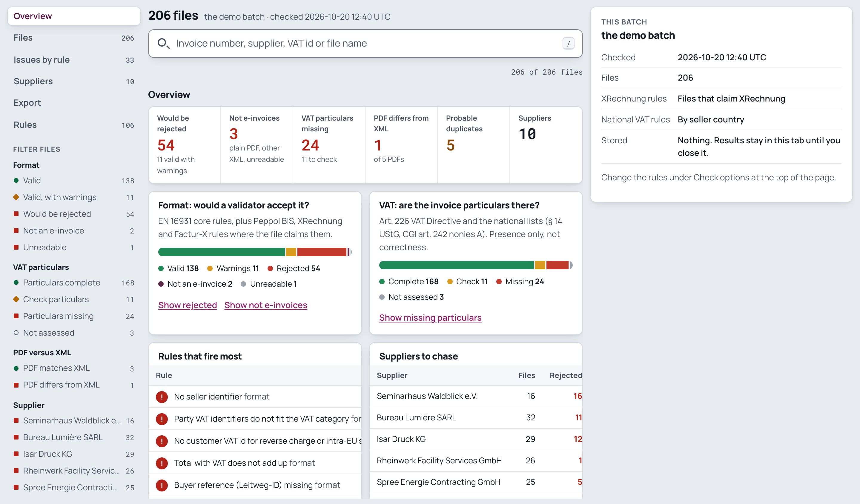Click the VAT particulars progress bar
Viewport: 860px width, 504px height.
(x=476, y=265)
